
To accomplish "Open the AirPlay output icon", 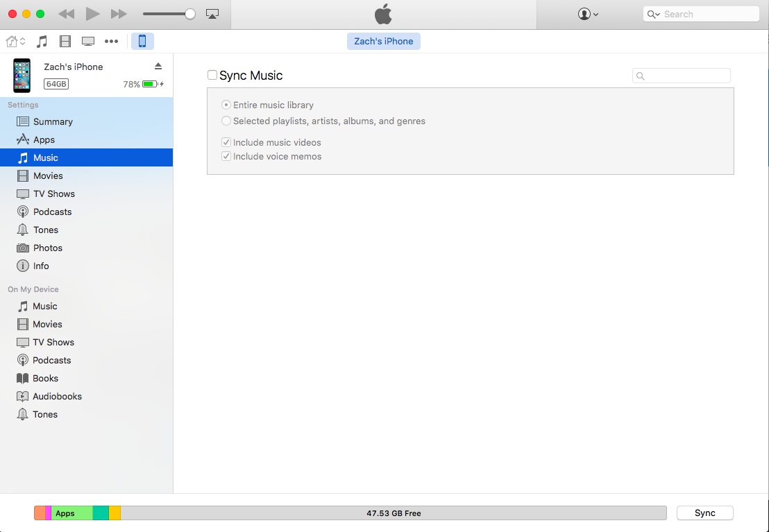I will coord(212,15).
